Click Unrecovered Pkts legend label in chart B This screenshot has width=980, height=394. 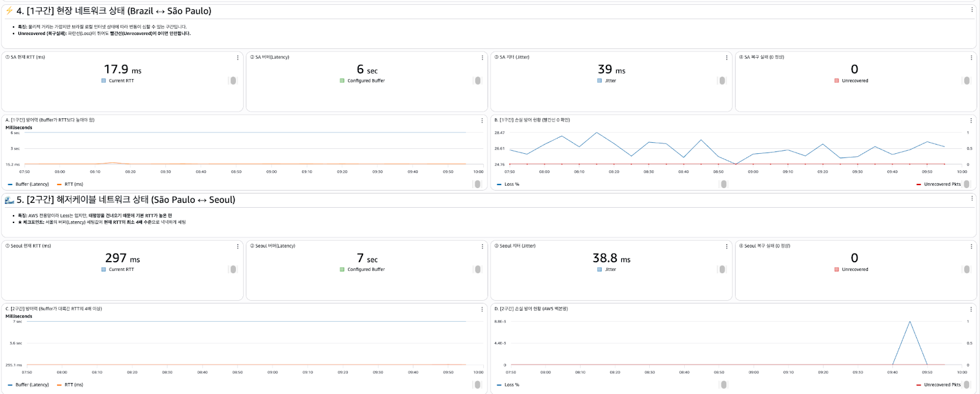tap(942, 184)
